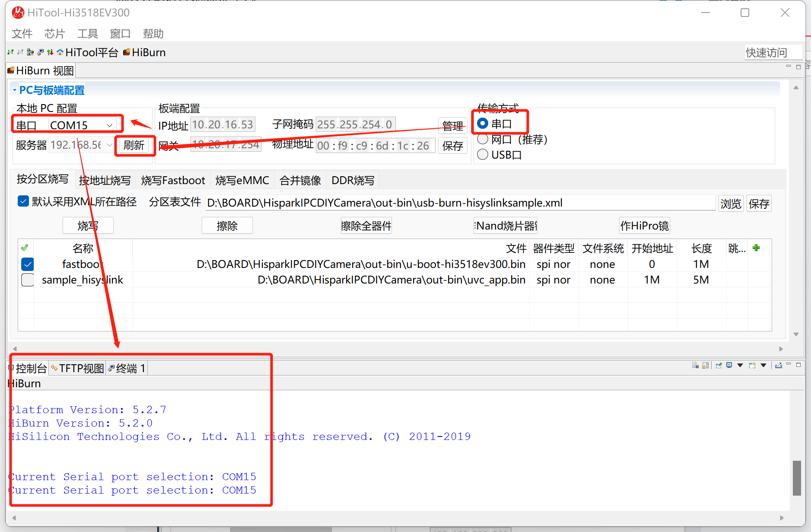Click the console export/detach icon
This screenshot has height=532, width=811.
778,365
